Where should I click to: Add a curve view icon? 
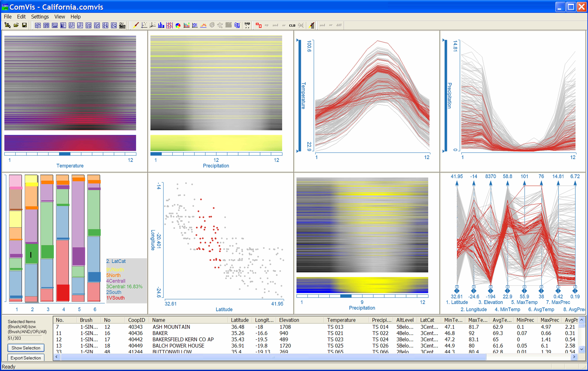pyautogui.click(x=195, y=25)
